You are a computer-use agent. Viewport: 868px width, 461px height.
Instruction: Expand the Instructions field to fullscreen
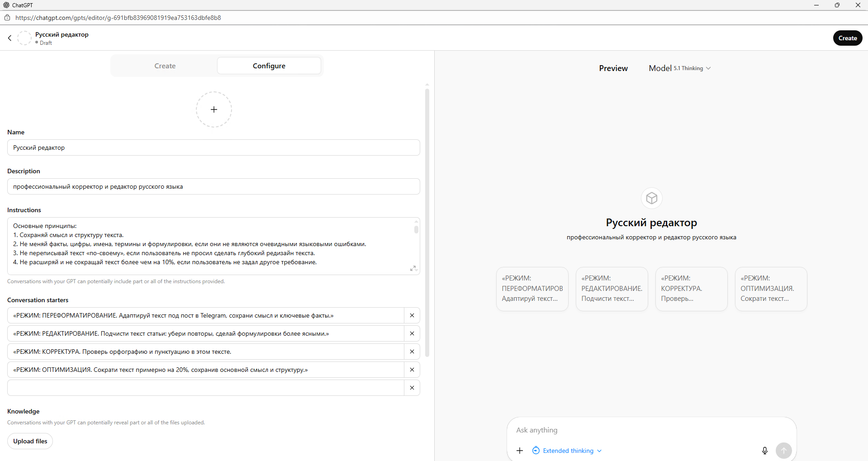click(x=413, y=268)
